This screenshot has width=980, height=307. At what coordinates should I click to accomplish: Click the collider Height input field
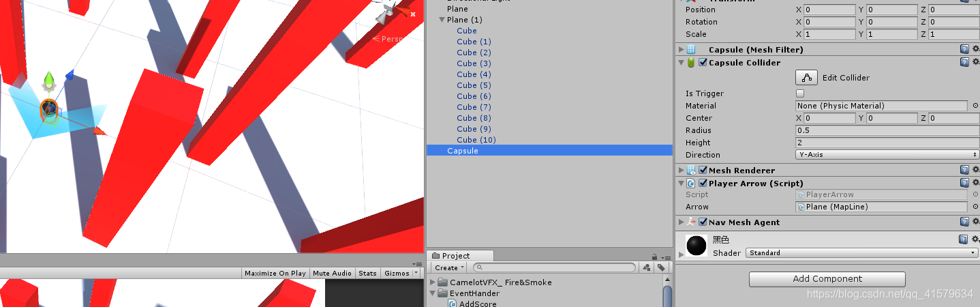(887, 143)
